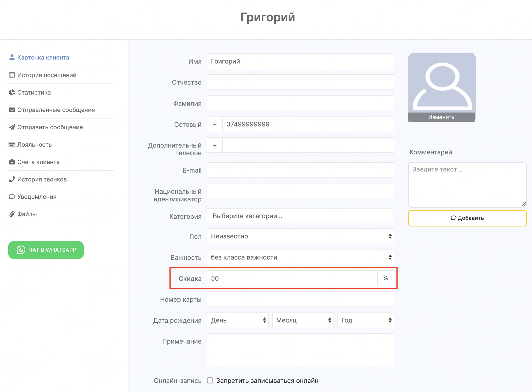Click Изменить under the avatar
Viewport: 532px width, 392px height.
[441, 117]
